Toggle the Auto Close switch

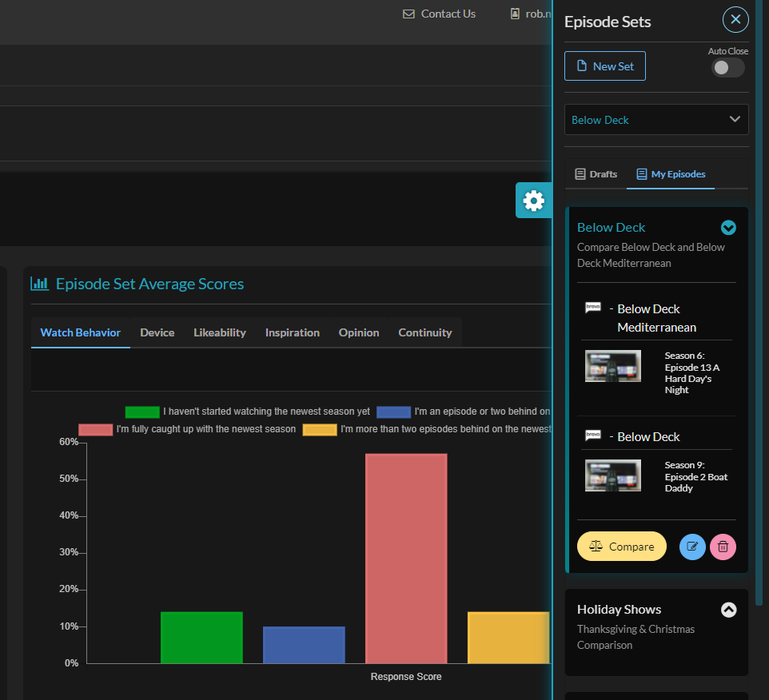[x=727, y=68]
